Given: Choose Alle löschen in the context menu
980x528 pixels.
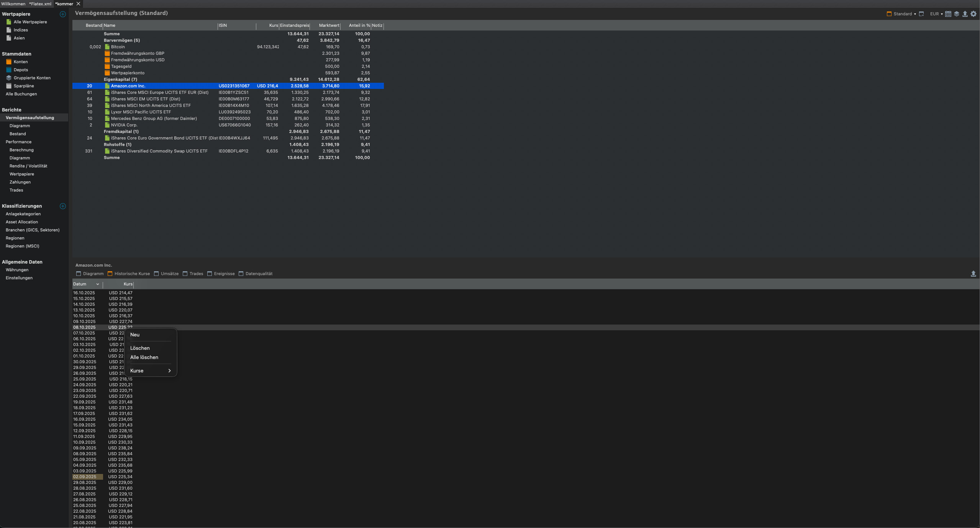Looking at the screenshot, I should coord(144,357).
